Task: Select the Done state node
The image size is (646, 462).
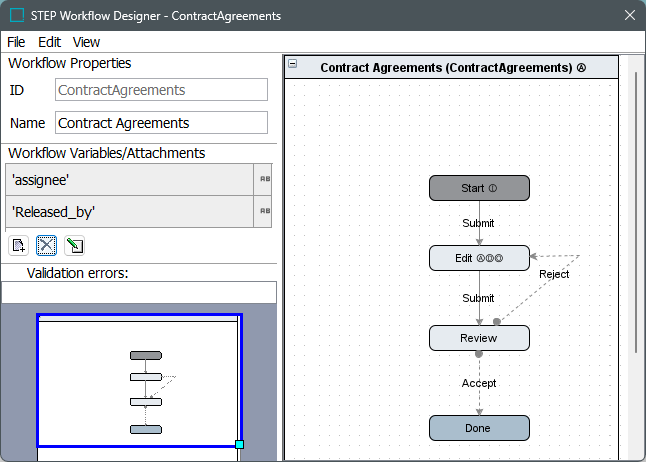Action: tap(479, 428)
